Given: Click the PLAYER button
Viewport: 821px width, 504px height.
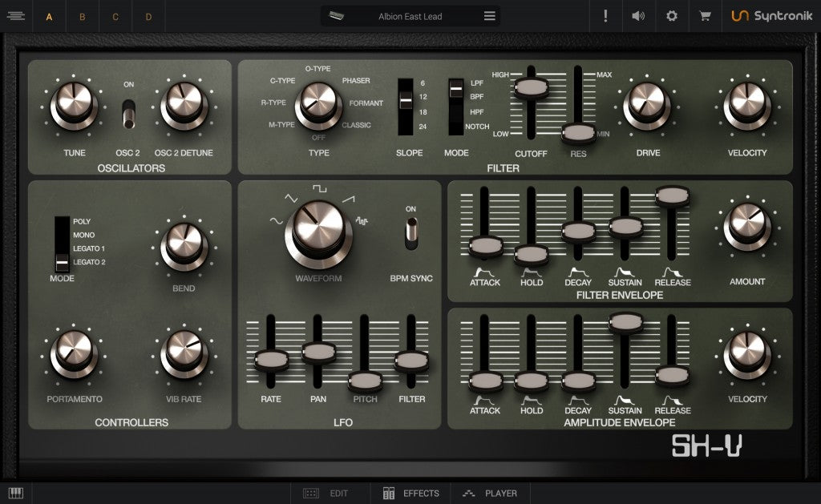Looking at the screenshot, I should click(x=490, y=493).
